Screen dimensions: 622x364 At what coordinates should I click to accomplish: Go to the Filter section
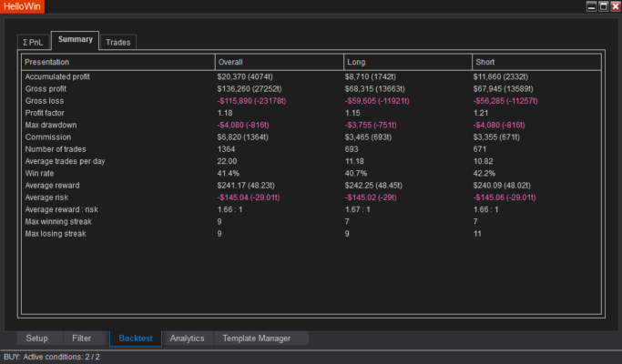(x=82, y=339)
